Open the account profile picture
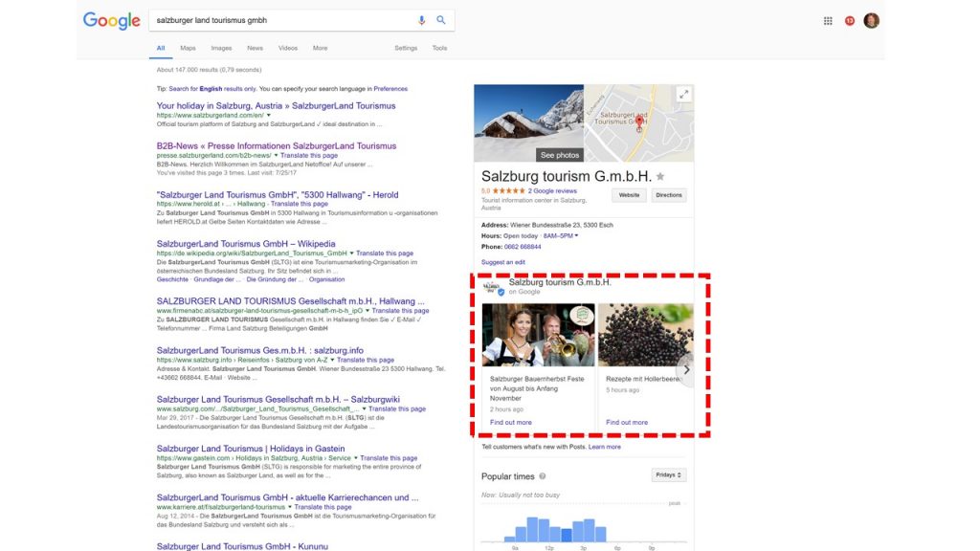Viewport: 980px width, 551px height. [871, 21]
